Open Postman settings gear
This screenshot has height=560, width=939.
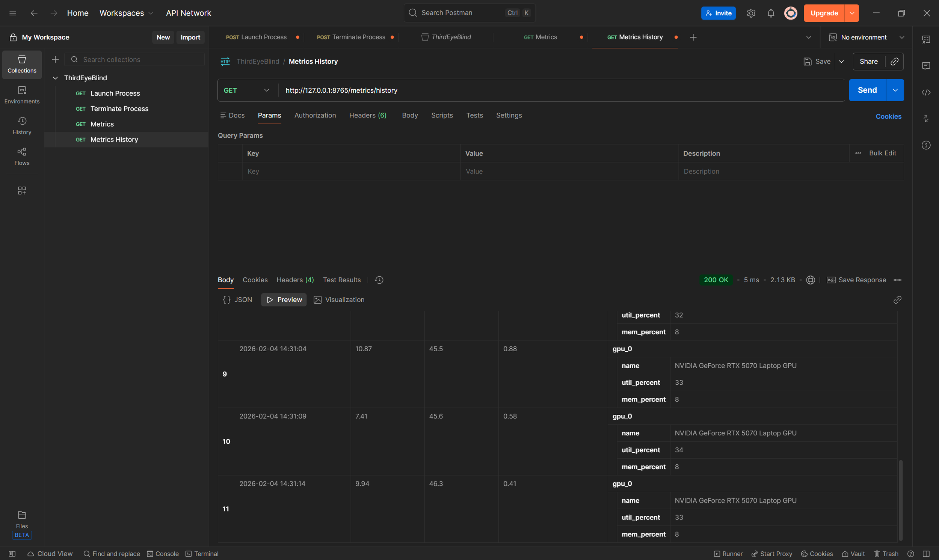coord(751,13)
